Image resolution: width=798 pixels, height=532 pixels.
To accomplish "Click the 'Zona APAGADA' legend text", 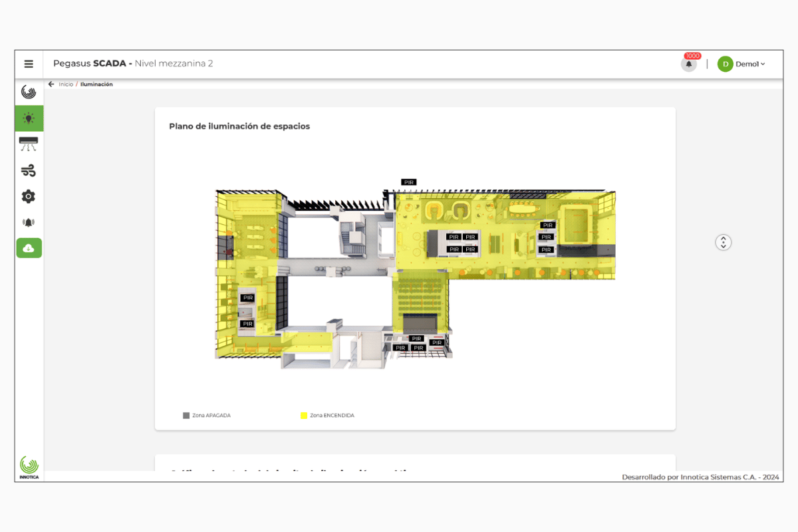I will [x=211, y=416].
